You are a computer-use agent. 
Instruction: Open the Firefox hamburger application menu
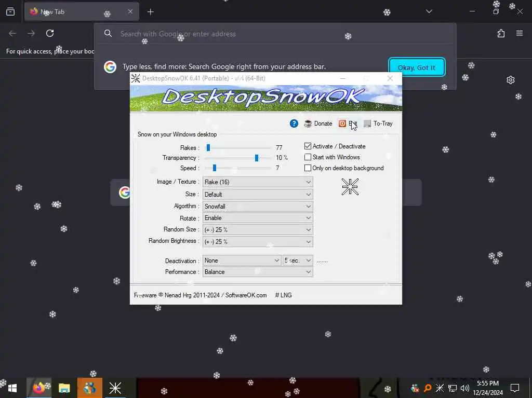(520, 33)
